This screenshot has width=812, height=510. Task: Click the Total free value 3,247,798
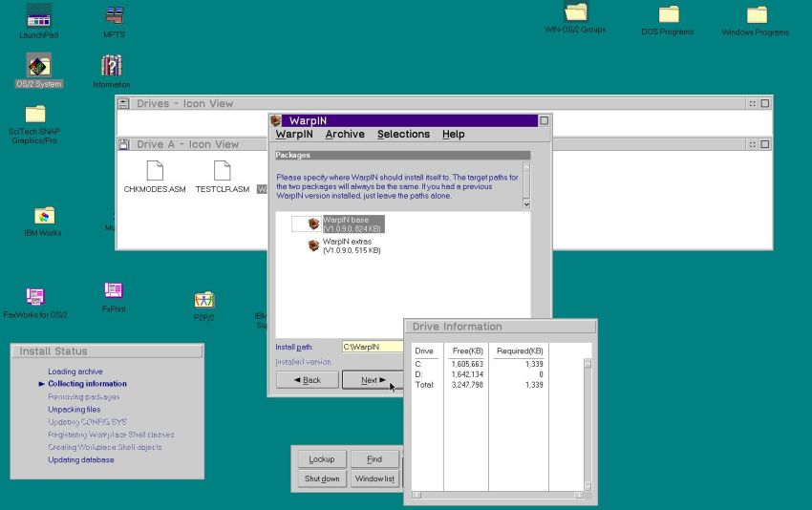point(468,385)
